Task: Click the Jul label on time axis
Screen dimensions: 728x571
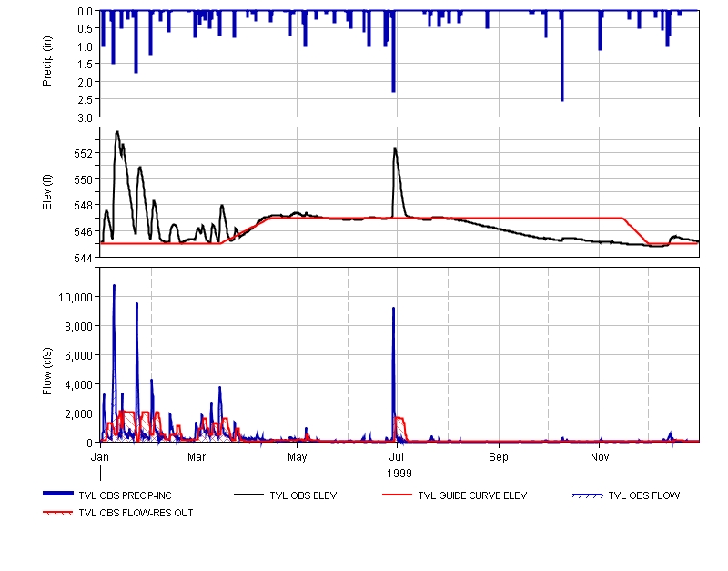Action: coord(397,456)
